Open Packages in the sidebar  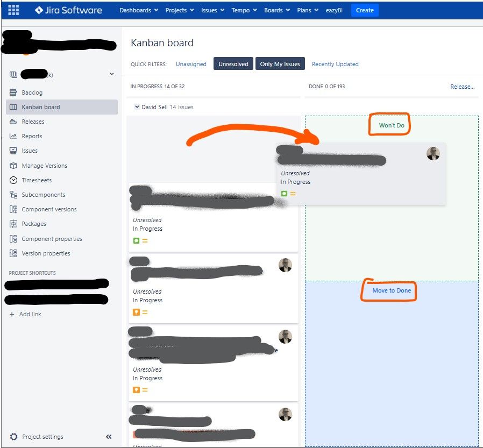coord(34,224)
